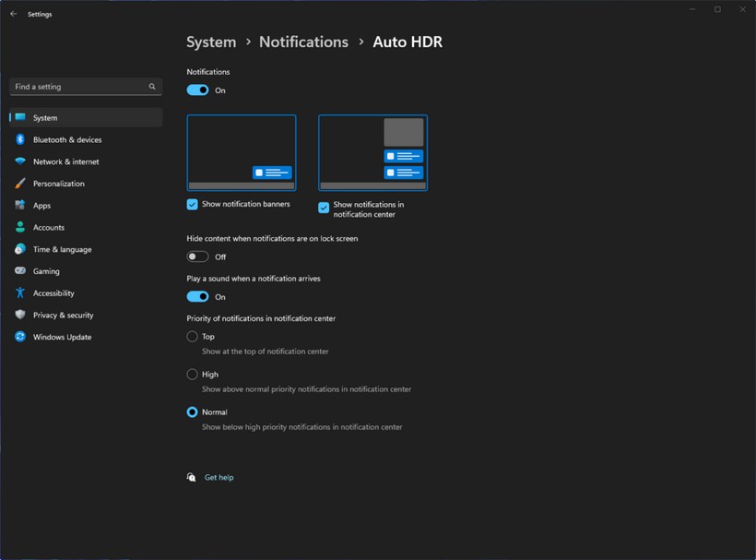Open the Apps section icon
This screenshot has width=756, height=560.
click(20, 205)
